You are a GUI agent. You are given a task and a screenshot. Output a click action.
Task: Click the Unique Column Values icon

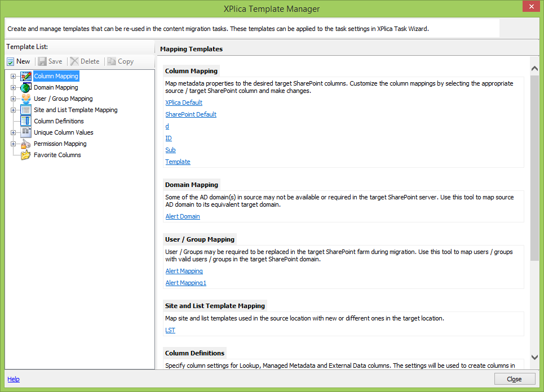pyautogui.click(x=26, y=132)
